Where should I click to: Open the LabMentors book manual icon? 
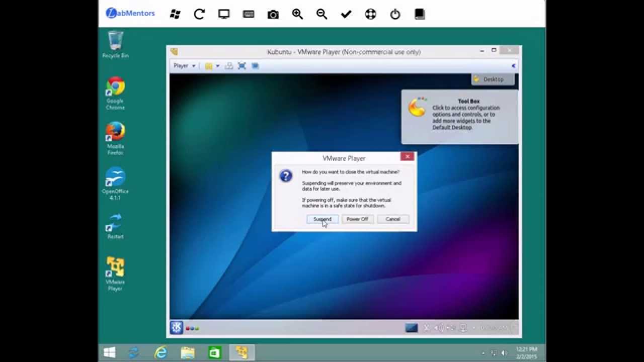click(420, 14)
